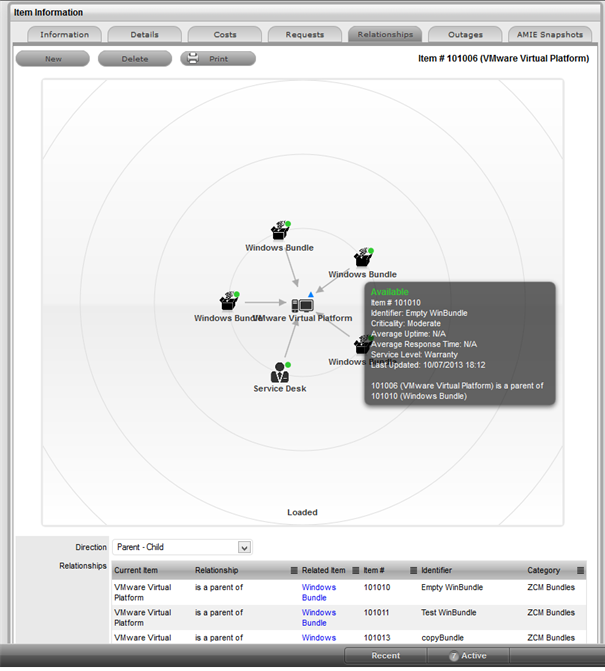Click item number 101013 cell

(377, 638)
